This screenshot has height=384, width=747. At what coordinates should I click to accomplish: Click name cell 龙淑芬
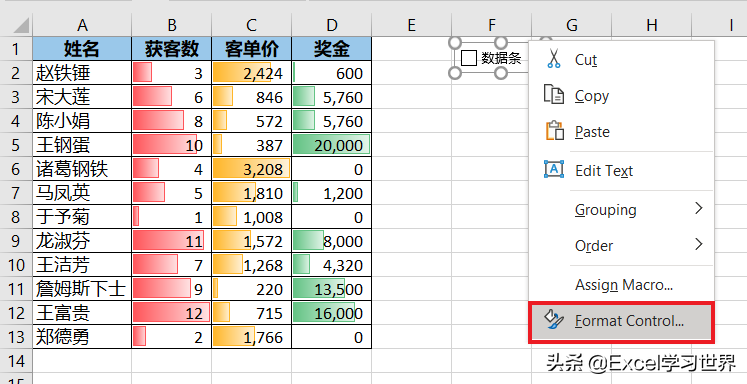[82, 241]
